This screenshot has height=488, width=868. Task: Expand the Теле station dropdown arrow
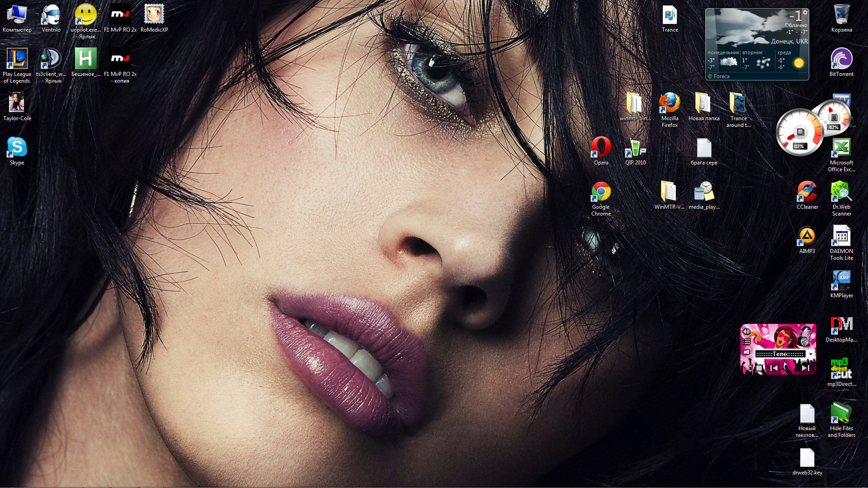coord(811,354)
